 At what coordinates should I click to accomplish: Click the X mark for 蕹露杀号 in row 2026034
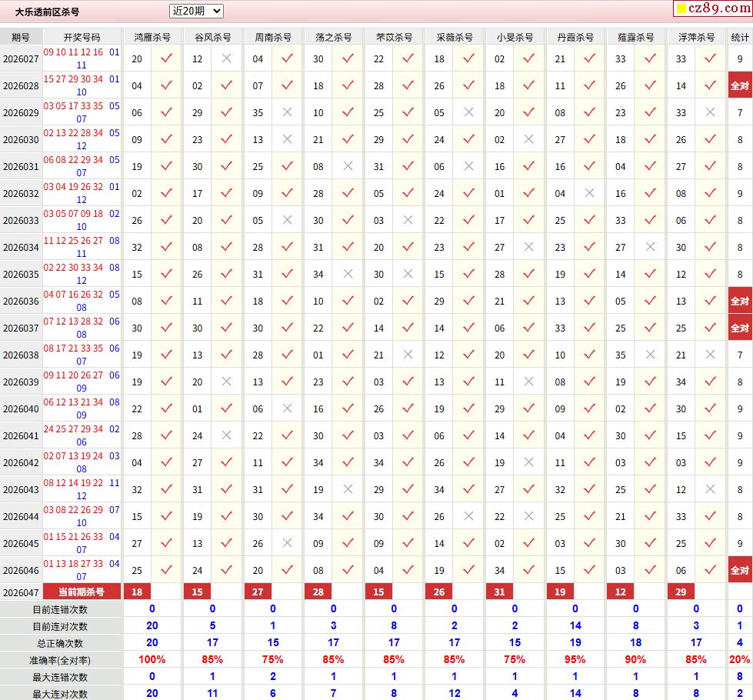pos(650,247)
